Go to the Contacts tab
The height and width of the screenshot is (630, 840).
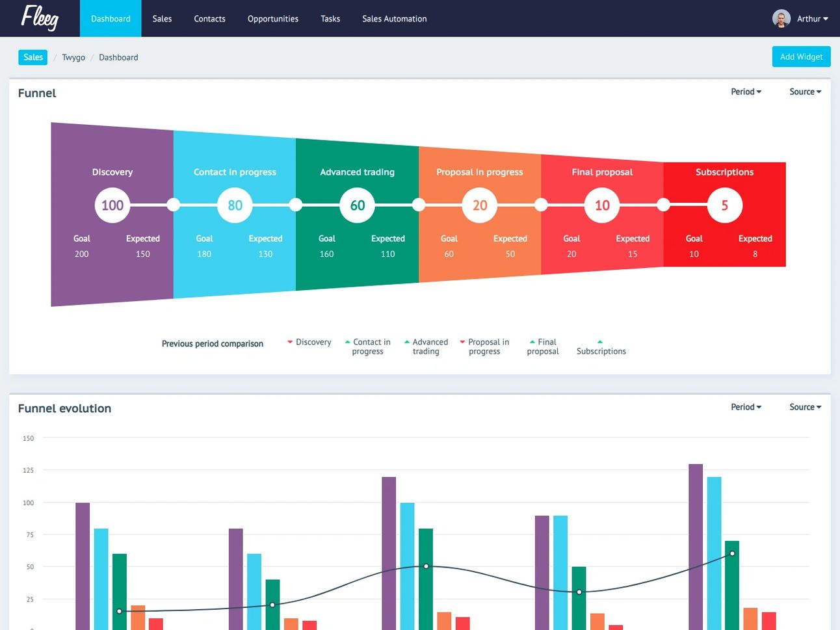[209, 19]
